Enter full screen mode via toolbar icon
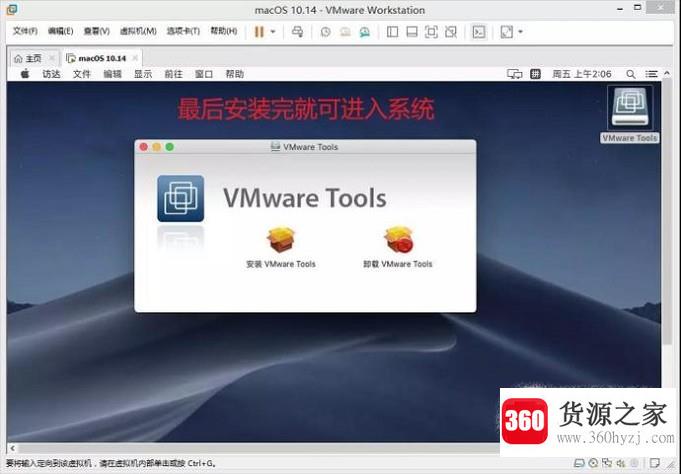681x474 pixels. (431, 32)
